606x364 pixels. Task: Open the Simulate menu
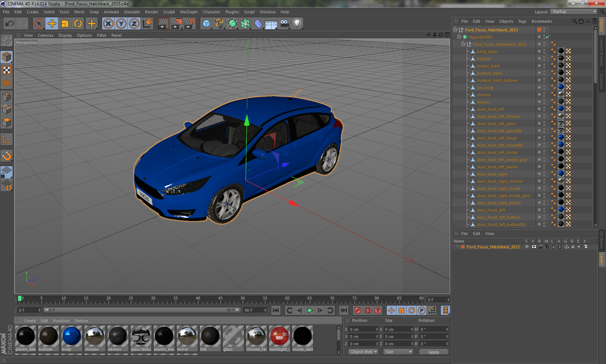[132, 12]
